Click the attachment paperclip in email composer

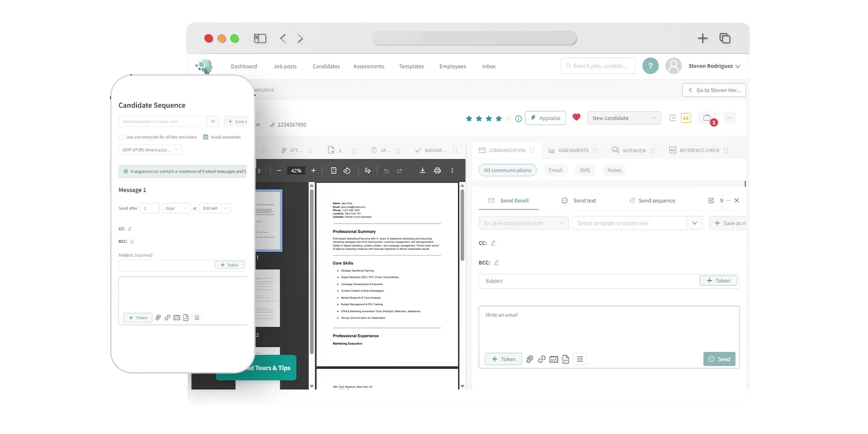coord(530,359)
